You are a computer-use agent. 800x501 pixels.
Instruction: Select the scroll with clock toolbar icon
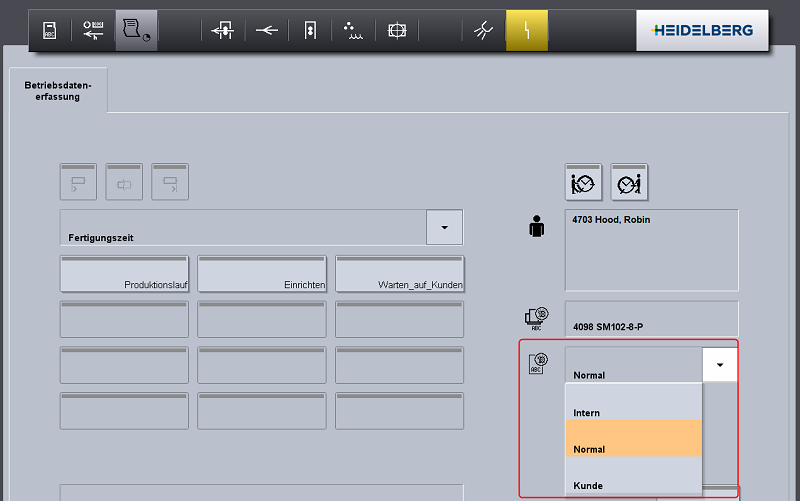tap(136, 30)
